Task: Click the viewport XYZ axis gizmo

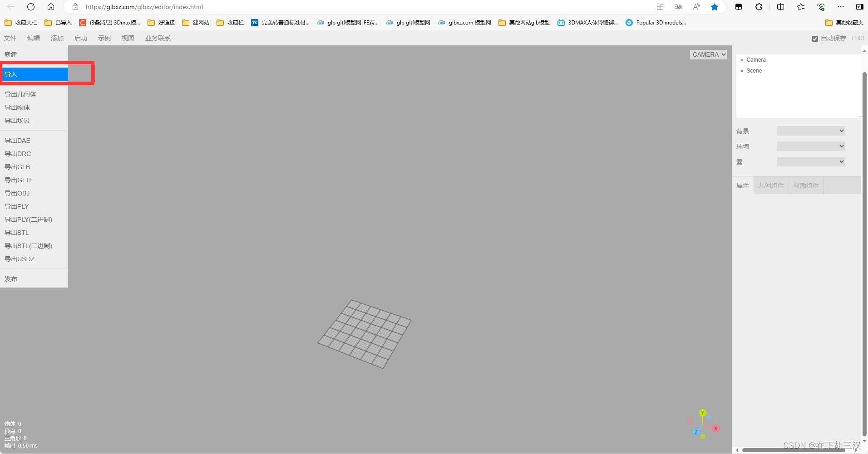Action: [703, 425]
